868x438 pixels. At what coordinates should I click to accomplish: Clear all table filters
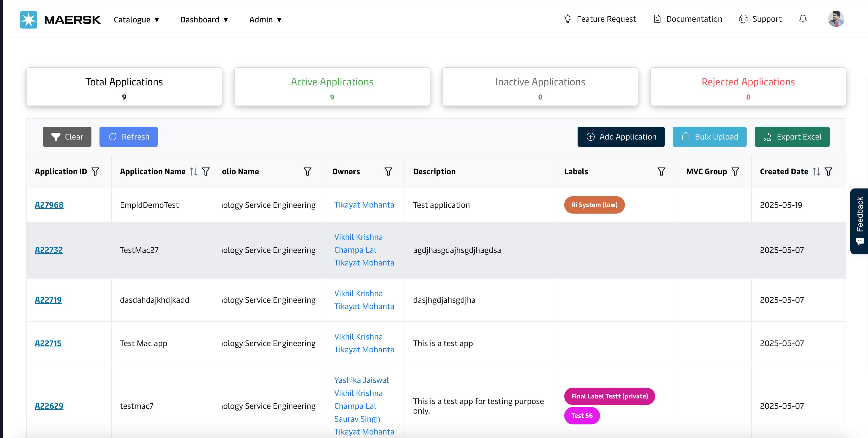pyautogui.click(x=67, y=137)
